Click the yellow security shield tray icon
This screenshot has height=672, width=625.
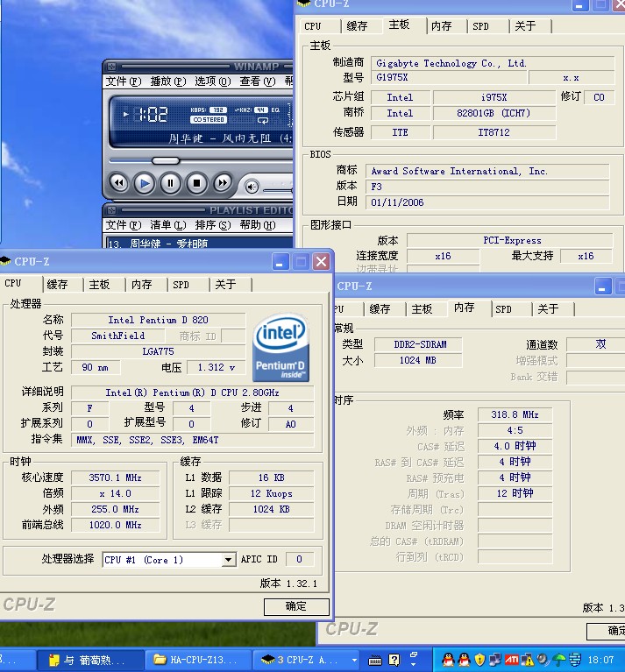pyautogui.click(x=479, y=660)
